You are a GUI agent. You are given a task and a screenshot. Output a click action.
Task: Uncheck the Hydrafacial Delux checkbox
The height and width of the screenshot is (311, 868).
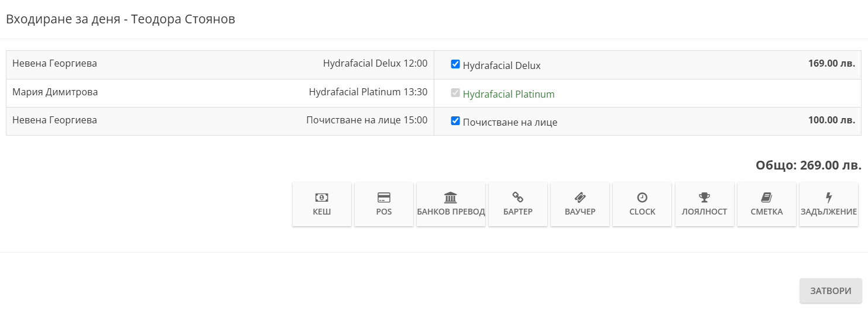click(x=455, y=64)
